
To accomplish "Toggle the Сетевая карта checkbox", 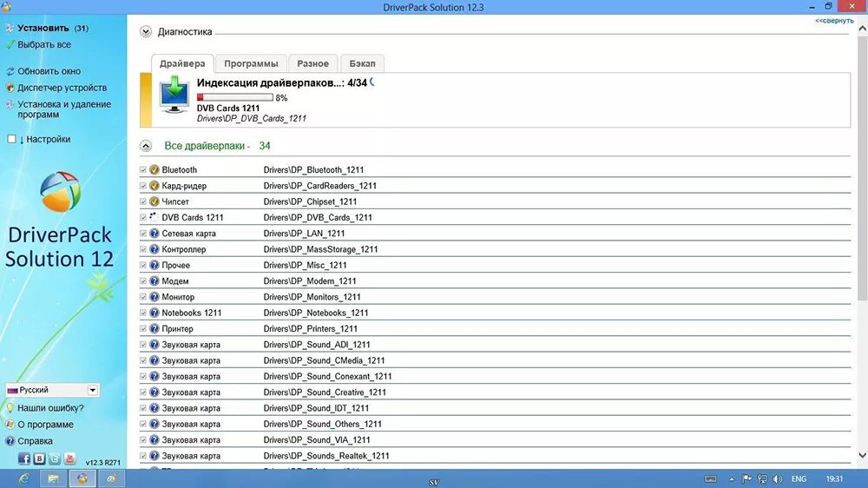I will click(143, 234).
